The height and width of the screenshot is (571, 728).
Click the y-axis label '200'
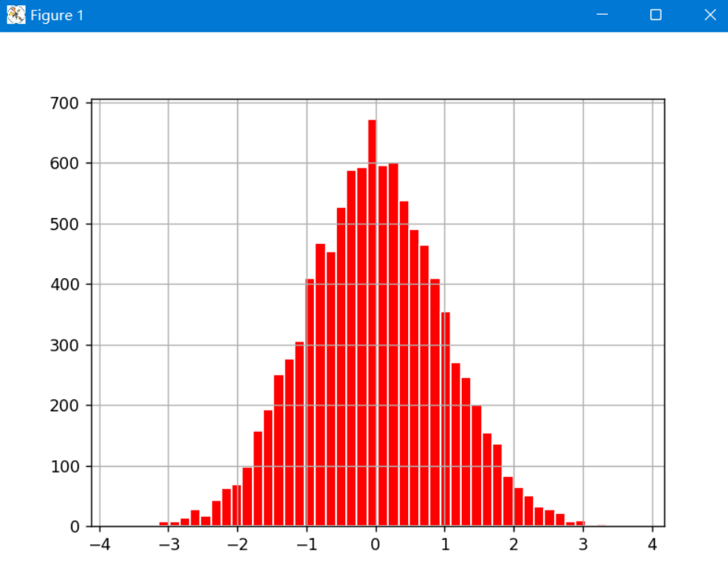click(x=64, y=405)
